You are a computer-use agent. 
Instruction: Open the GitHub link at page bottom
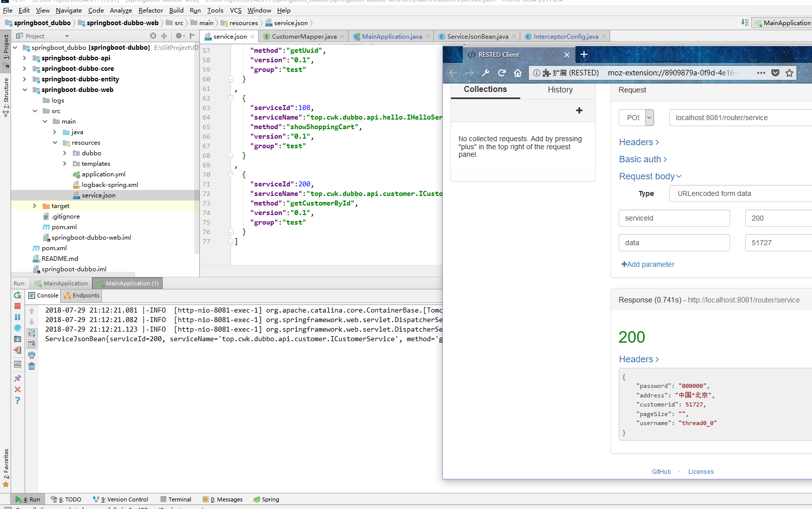point(661,472)
